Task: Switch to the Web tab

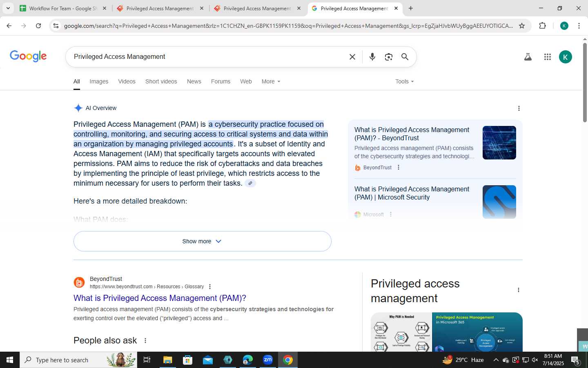Action: tap(246, 81)
